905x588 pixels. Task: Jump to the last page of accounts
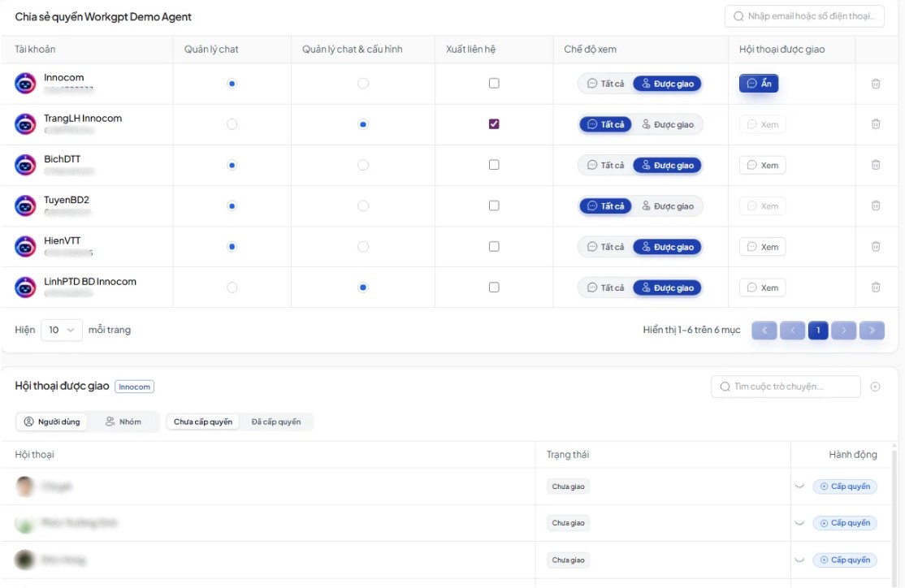(873, 330)
